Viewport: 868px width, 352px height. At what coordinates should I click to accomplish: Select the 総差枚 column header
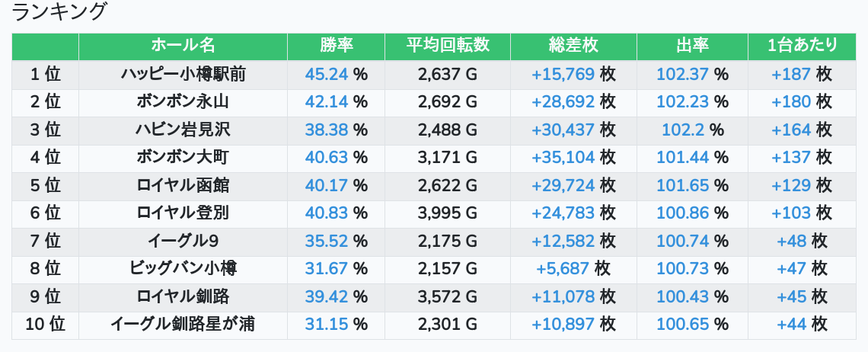(573, 46)
